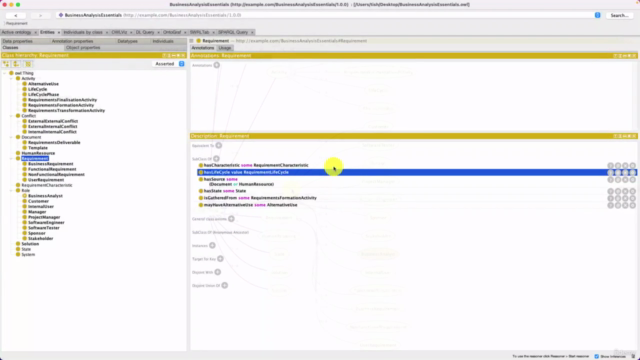Add a General class axiom
The width and height of the screenshot is (640, 360).
[231, 219]
